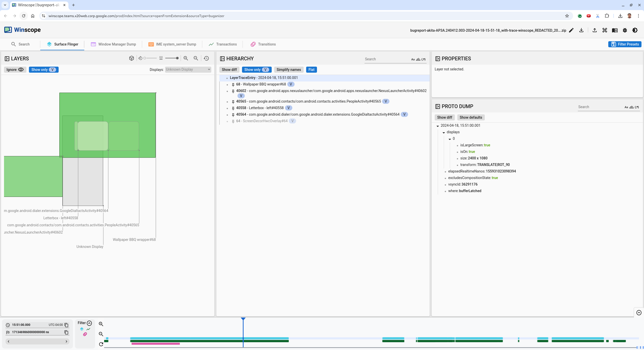Copy the 15:51:00.000 timestamp

click(x=66, y=325)
